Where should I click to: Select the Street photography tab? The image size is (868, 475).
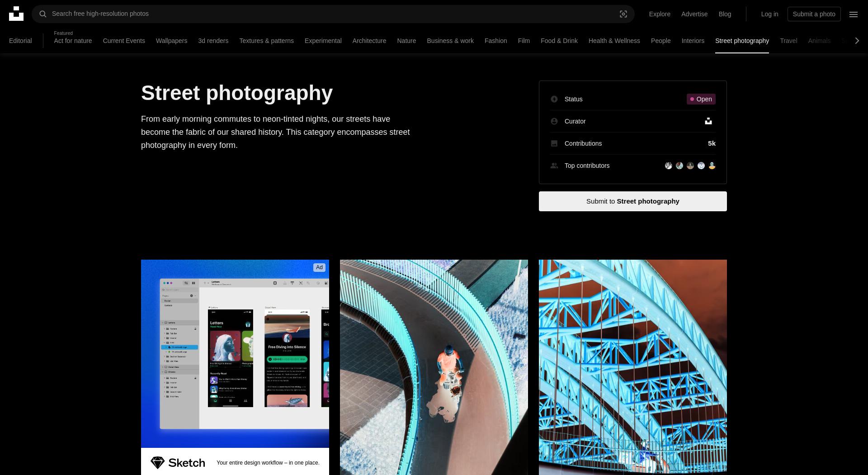click(x=742, y=41)
